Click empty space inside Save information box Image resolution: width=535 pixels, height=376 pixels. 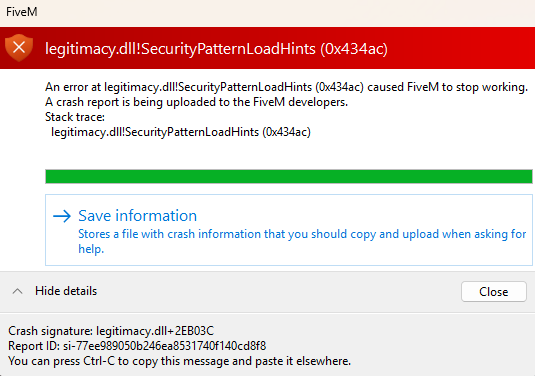tap(358, 212)
